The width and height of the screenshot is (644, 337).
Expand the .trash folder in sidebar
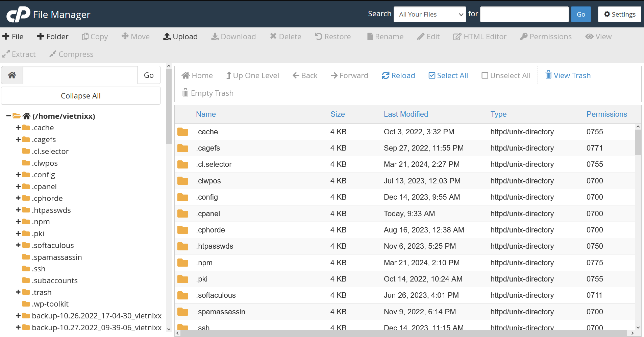[18, 292]
